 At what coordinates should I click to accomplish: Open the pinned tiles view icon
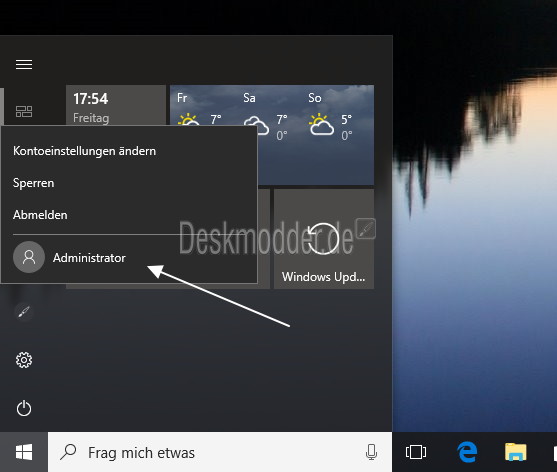pos(24,111)
